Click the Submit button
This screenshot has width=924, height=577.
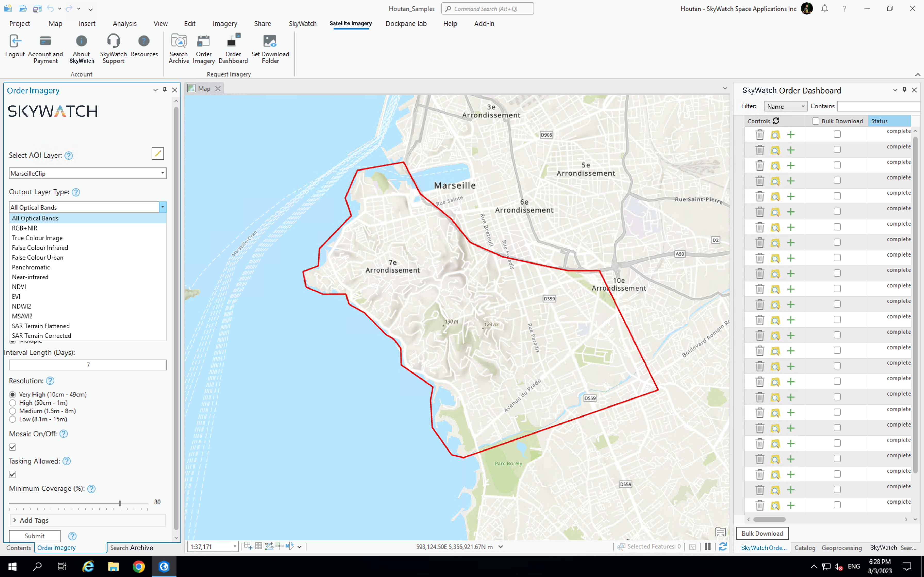(34, 536)
